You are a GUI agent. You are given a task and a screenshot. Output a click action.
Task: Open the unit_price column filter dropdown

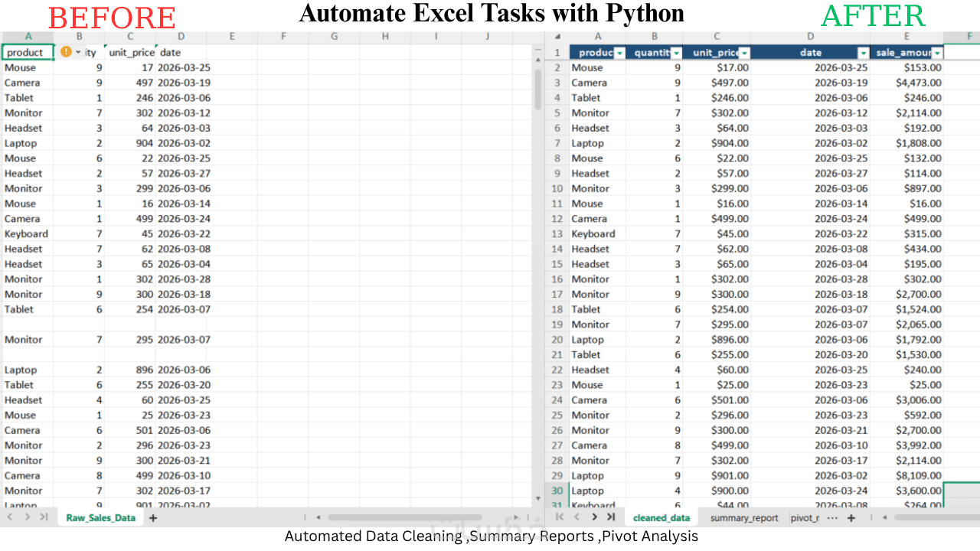[744, 53]
